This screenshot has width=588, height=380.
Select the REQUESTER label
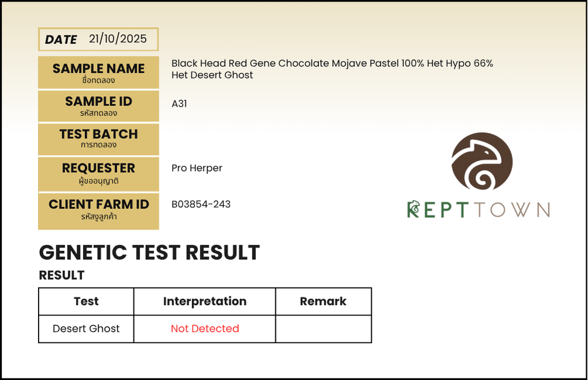pyautogui.click(x=98, y=173)
